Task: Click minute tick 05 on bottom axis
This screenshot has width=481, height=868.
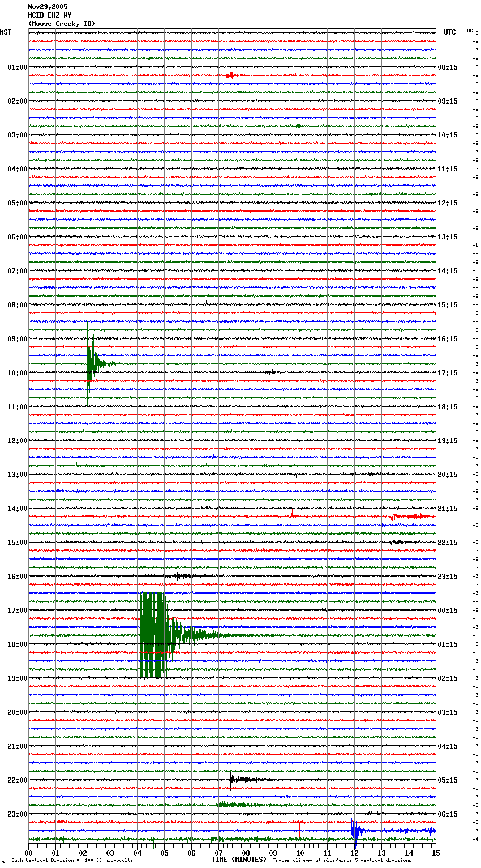Action: pos(164,853)
